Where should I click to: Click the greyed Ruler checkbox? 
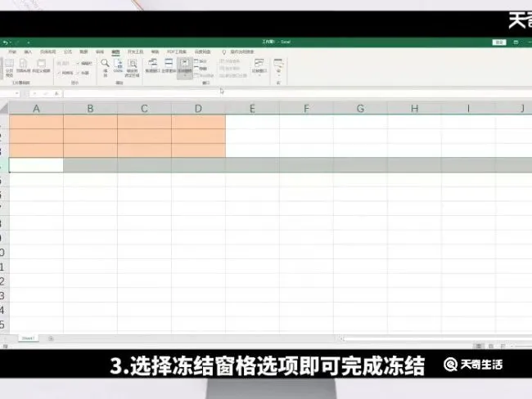click(x=63, y=64)
